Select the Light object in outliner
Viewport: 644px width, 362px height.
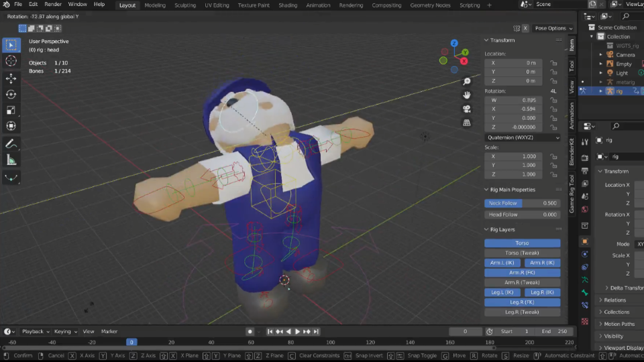[x=621, y=73]
